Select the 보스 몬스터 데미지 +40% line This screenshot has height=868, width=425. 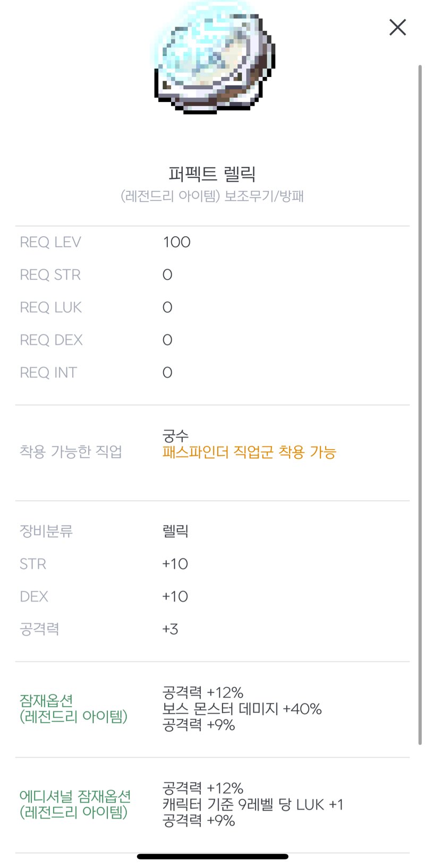[242, 709]
